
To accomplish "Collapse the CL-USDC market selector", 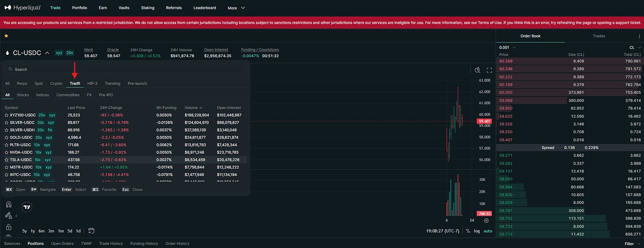I will click(47, 53).
